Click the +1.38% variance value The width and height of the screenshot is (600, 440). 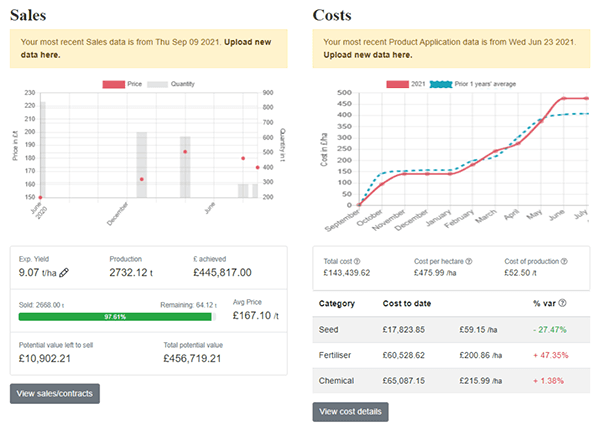pyautogui.click(x=548, y=381)
